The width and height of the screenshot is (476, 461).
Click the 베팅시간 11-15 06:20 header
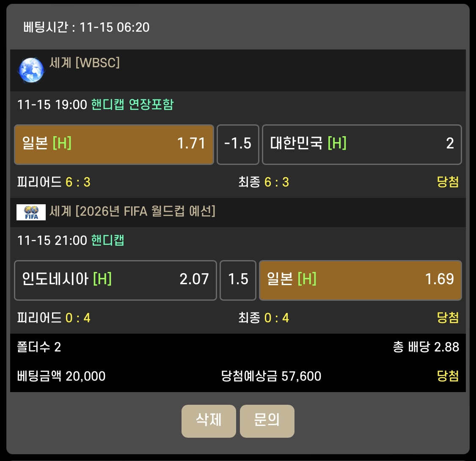pos(86,27)
